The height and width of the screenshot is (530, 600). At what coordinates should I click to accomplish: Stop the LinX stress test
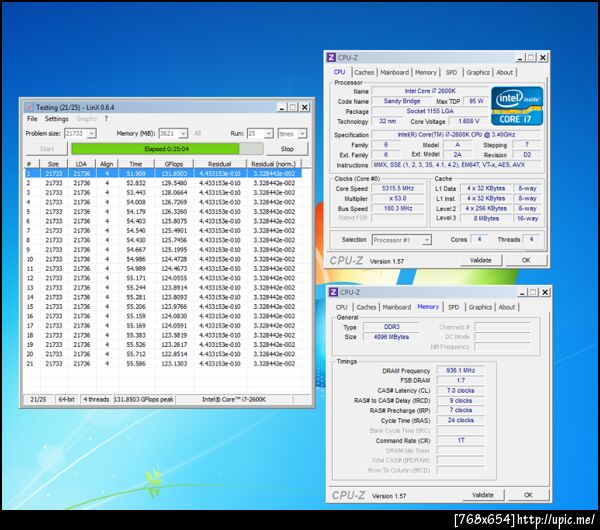287,149
